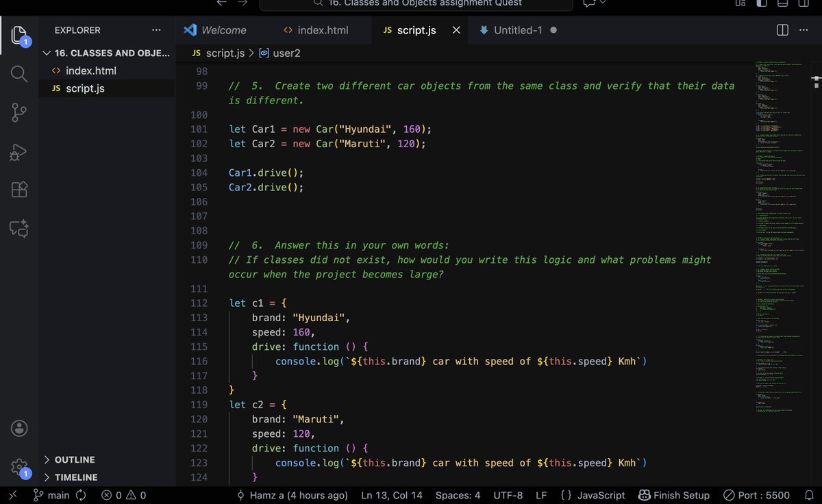Click the Ln 13, Col 14 position indicator
Image resolution: width=822 pixels, height=504 pixels.
[x=392, y=495]
